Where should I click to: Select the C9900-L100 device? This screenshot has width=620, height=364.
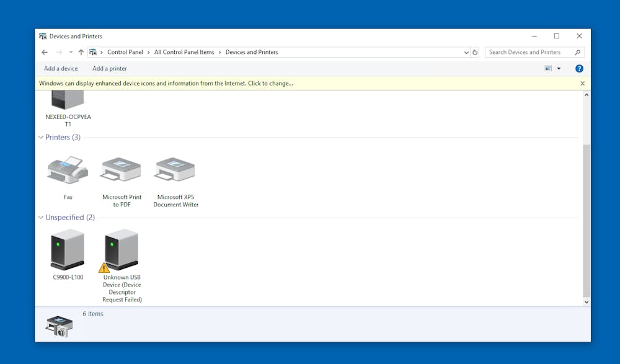tap(68, 249)
